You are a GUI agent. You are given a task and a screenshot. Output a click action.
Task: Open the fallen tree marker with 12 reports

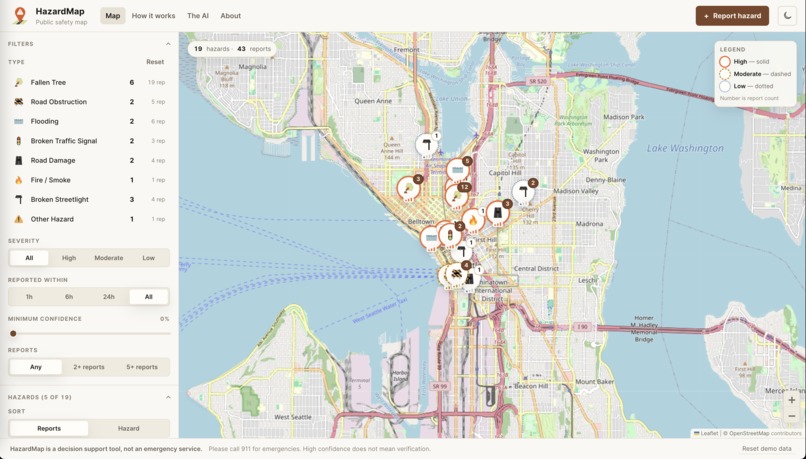tap(455, 196)
